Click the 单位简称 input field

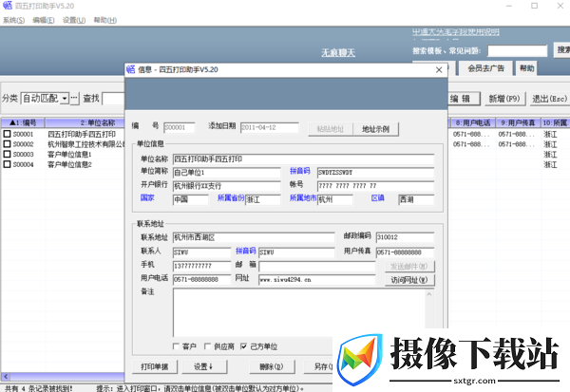[x=226, y=173]
